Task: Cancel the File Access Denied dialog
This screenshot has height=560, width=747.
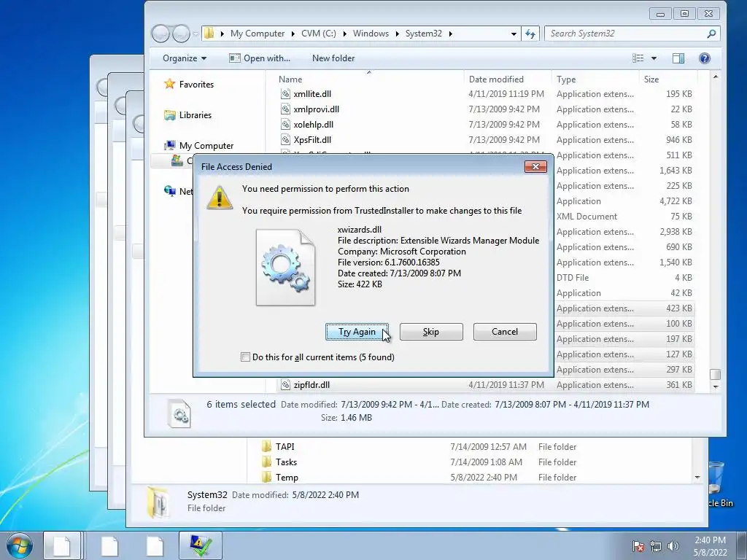Action: pos(505,332)
